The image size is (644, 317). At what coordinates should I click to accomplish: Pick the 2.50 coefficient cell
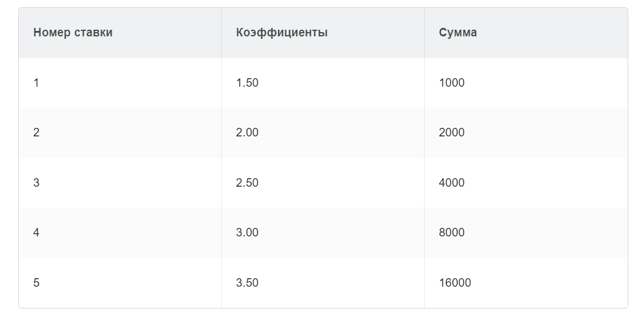click(x=247, y=182)
